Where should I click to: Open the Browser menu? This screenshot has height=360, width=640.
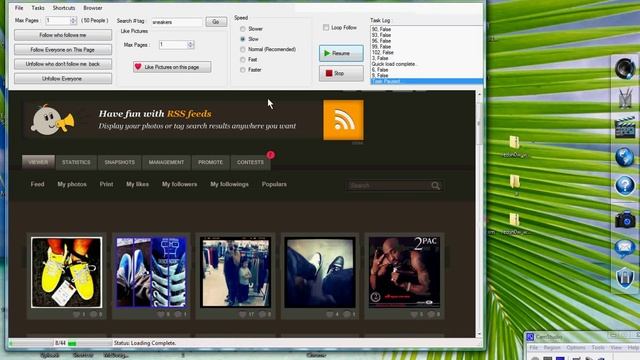[x=93, y=8]
